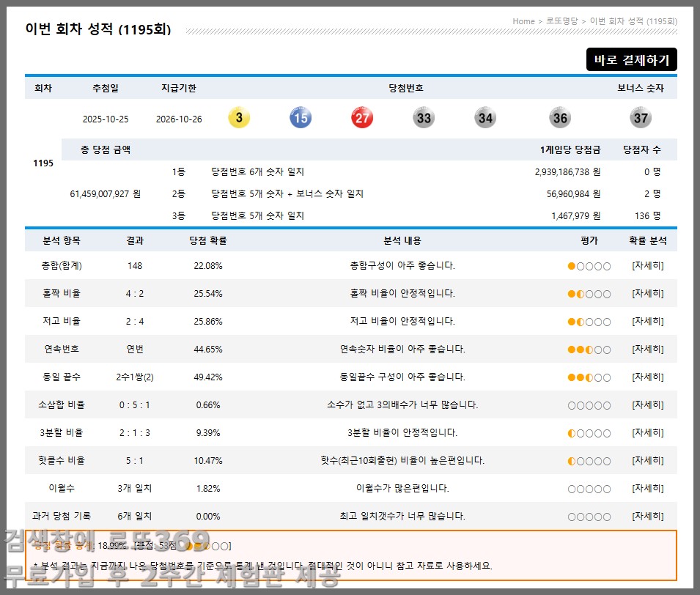This screenshot has height=595, width=700.
Task: Open 자세히 for 동일 끝수 row
Action: (x=648, y=377)
